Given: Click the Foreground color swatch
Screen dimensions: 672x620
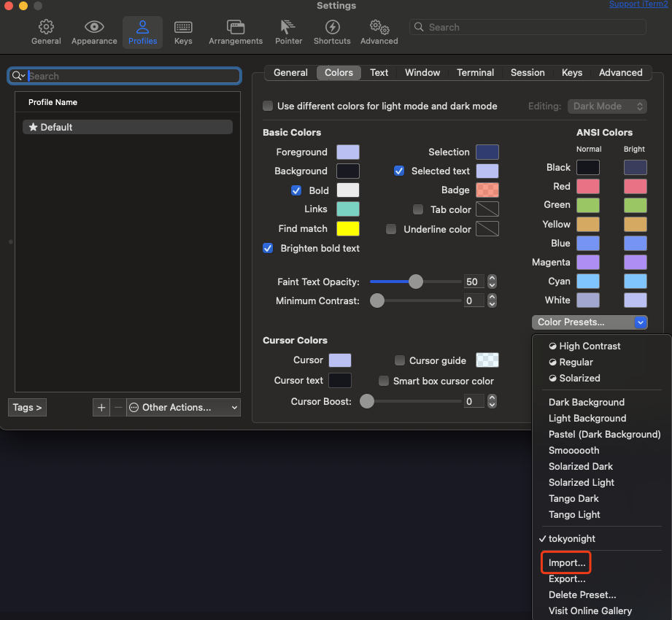Looking at the screenshot, I should (347, 152).
